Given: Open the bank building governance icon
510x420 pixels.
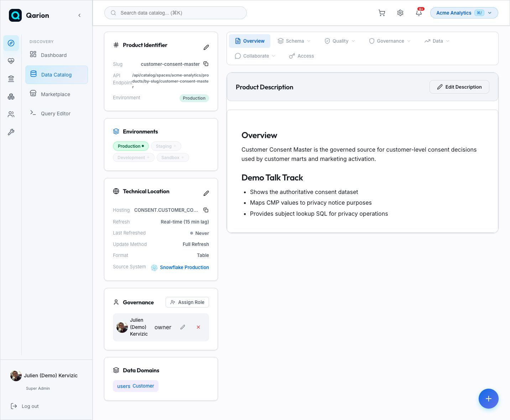Looking at the screenshot, I should (11, 79).
